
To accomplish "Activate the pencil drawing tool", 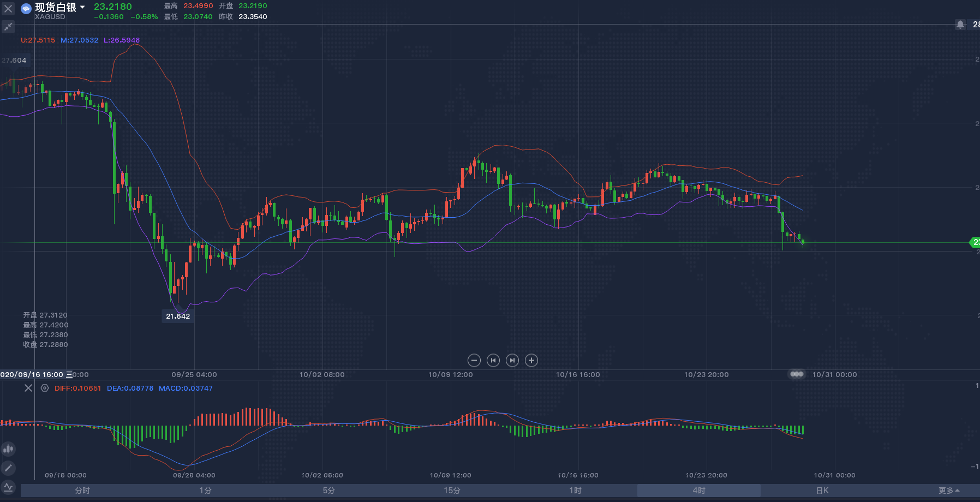I will coord(8,468).
